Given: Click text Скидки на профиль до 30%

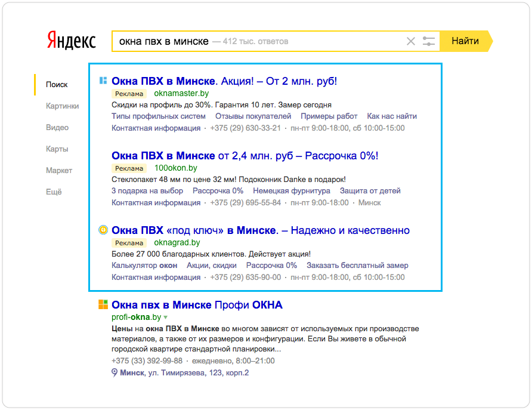Looking at the screenshot, I should (162, 105).
